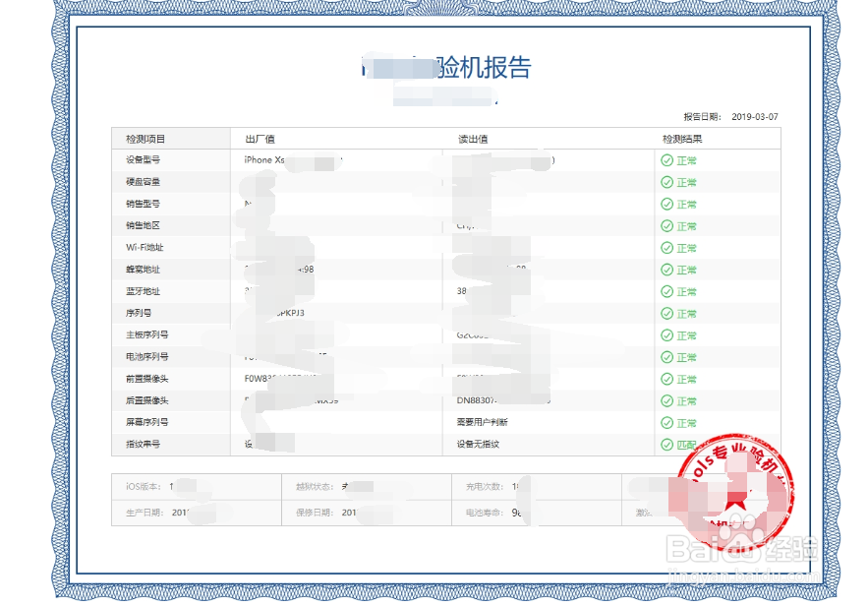Click the 充电次数 field label

(x=485, y=486)
